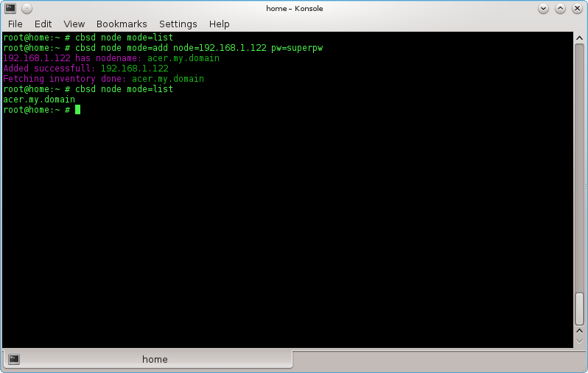Click the 'mode=add node=192.168.1.122' command line

coord(163,48)
